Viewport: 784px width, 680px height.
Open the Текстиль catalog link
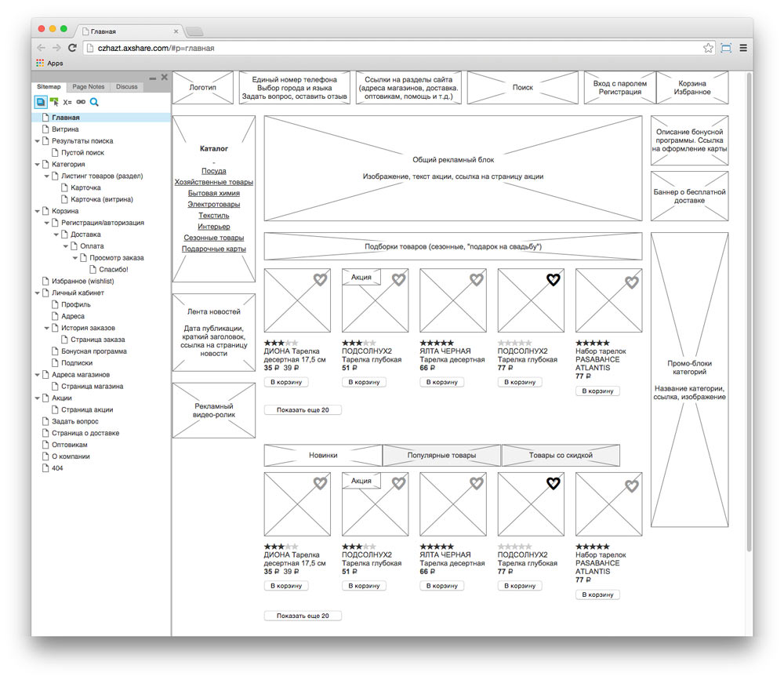point(213,215)
